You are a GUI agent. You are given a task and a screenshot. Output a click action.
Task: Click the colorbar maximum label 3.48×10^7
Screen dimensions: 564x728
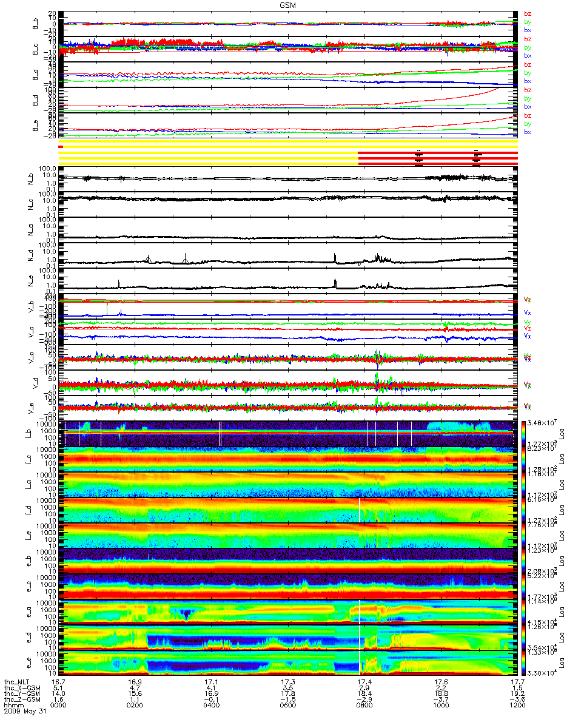coord(542,422)
